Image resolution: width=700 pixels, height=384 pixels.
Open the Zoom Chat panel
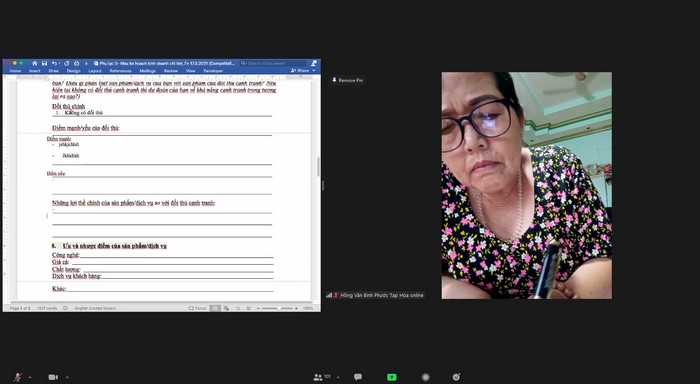[x=358, y=377]
